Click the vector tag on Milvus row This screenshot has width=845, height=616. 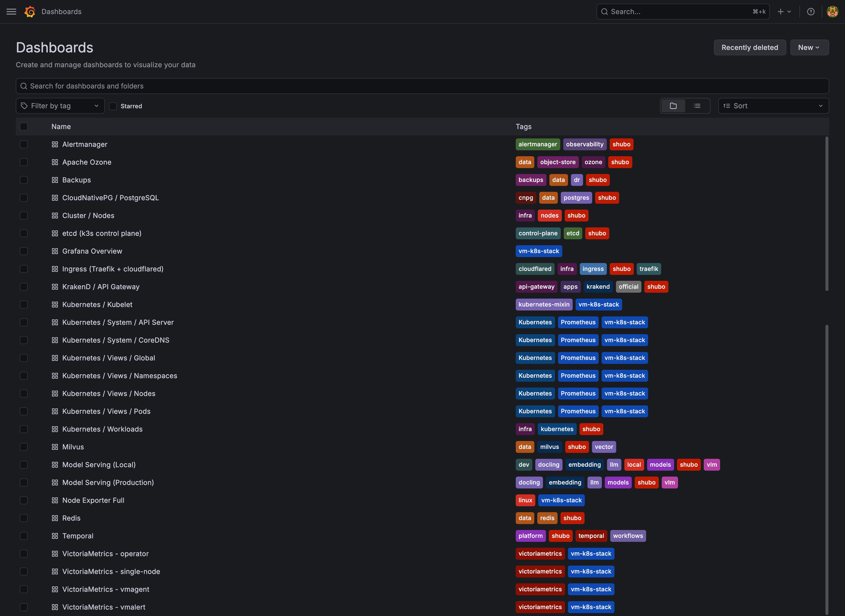[604, 447]
